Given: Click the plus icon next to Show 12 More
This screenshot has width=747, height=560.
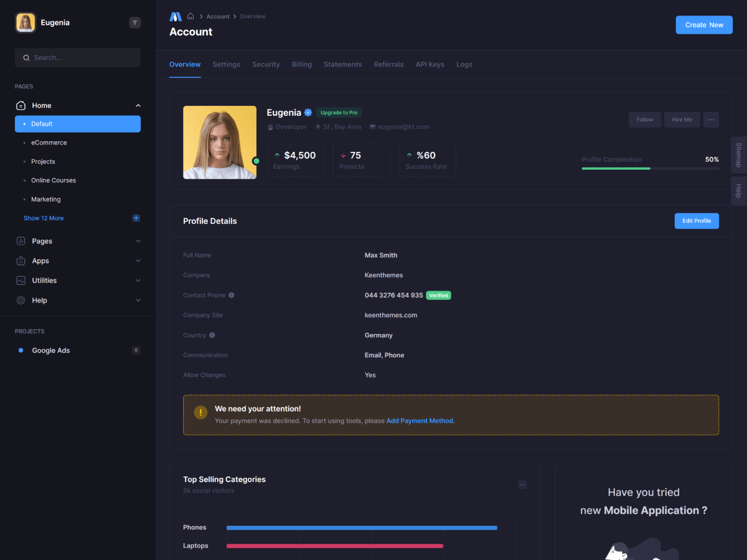Looking at the screenshot, I should click(136, 218).
